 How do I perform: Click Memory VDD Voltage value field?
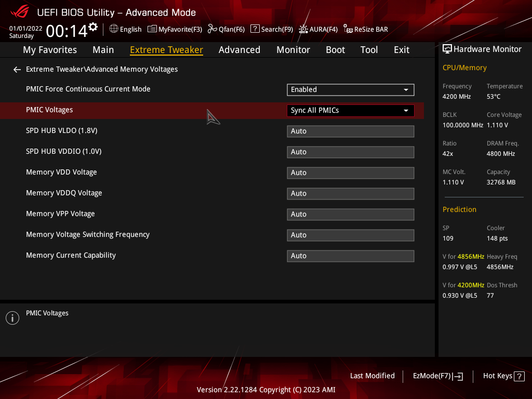[x=351, y=172]
